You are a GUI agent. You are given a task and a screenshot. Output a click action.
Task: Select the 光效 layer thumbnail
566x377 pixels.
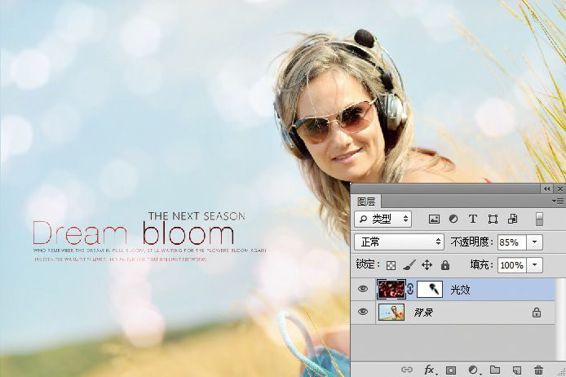tap(391, 289)
